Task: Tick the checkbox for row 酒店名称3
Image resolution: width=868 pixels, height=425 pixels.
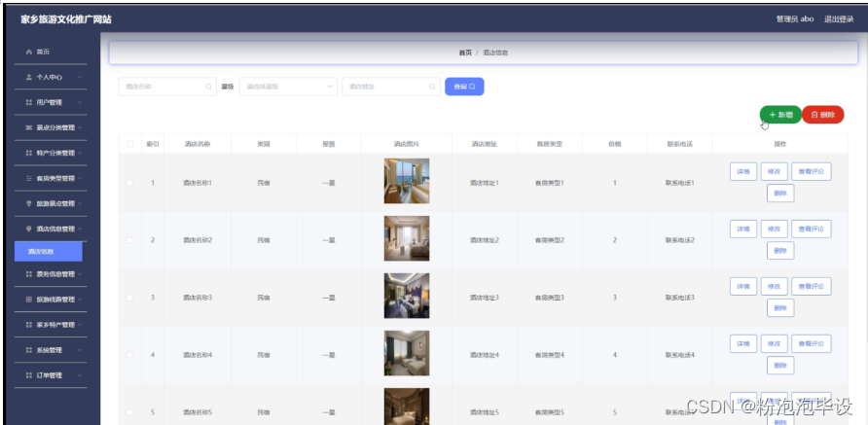Action: click(130, 298)
